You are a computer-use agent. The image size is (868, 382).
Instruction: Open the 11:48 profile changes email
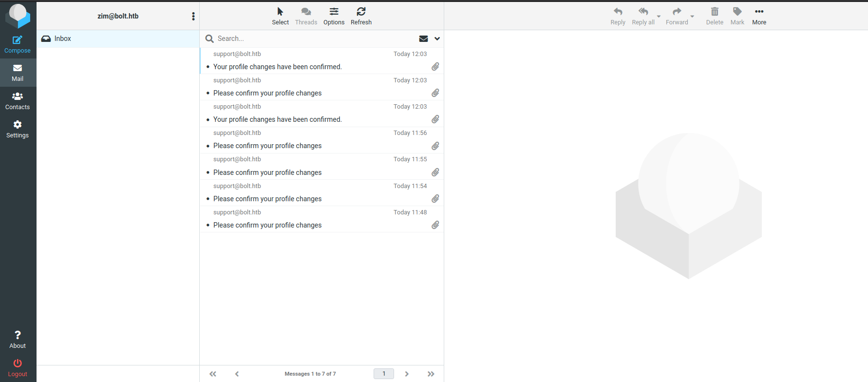(x=267, y=225)
